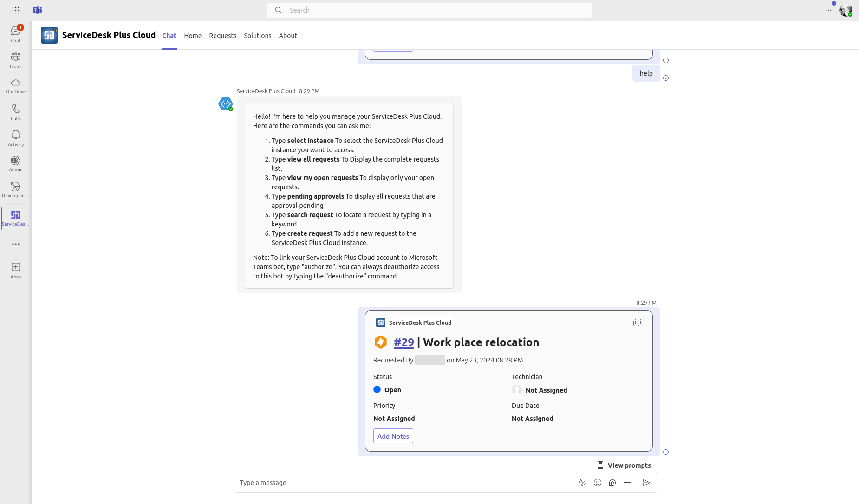
Task: Open Admin app in the sidebar
Action: tap(16, 164)
